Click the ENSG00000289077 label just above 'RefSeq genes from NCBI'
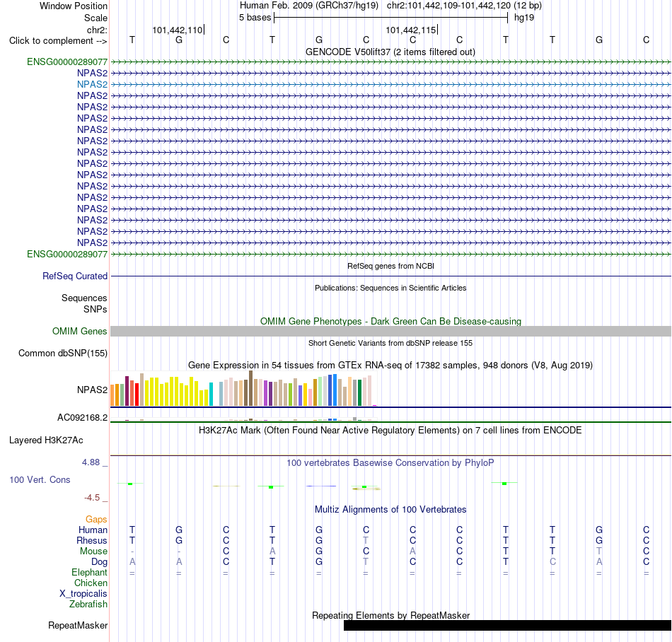This screenshot has width=672, height=642. tap(67, 254)
